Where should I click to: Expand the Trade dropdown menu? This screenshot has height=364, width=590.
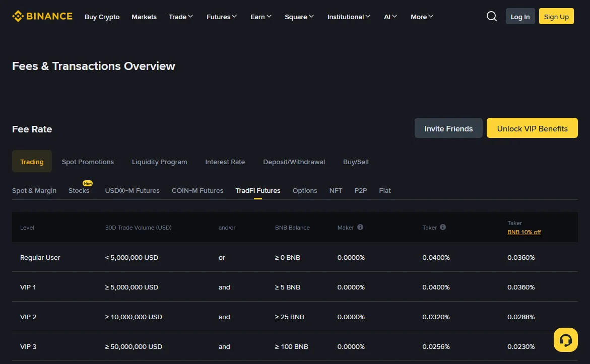[x=181, y=17]
